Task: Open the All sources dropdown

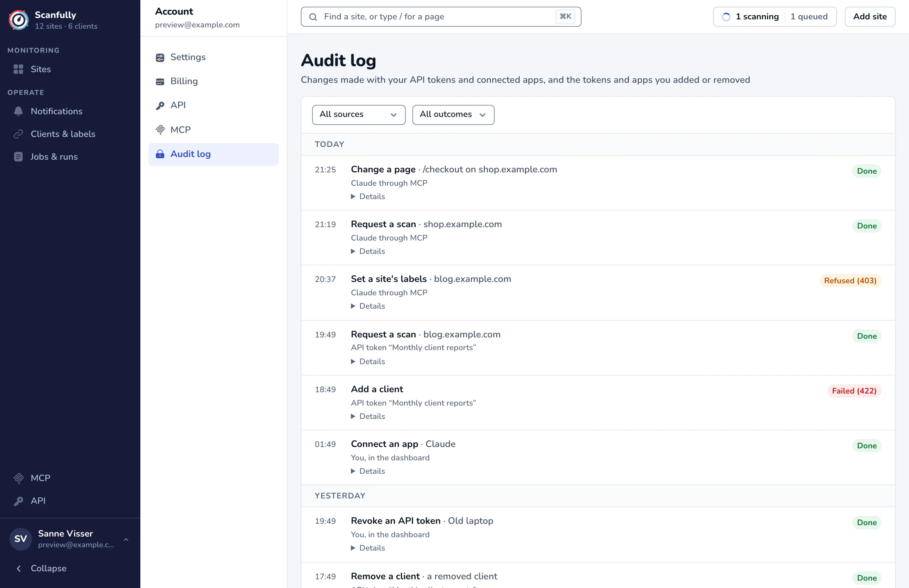Action: [x=359, y=115]
